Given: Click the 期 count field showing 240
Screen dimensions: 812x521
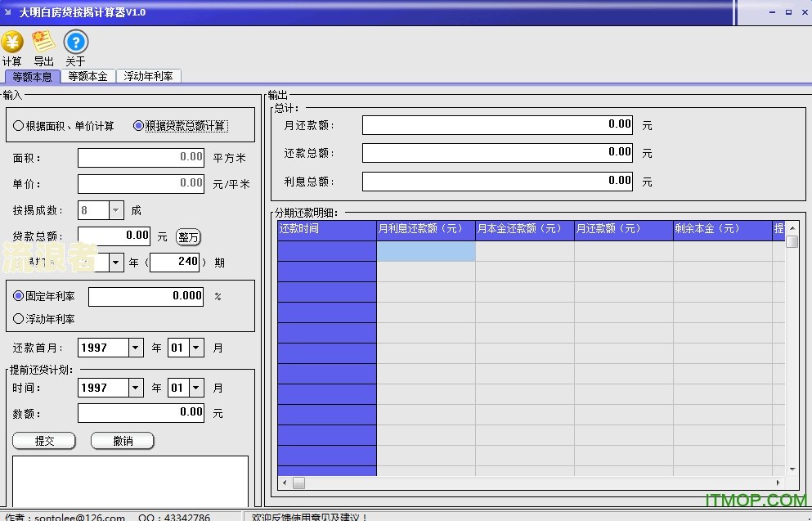Looking at the screenshot, I should (174, 262).
